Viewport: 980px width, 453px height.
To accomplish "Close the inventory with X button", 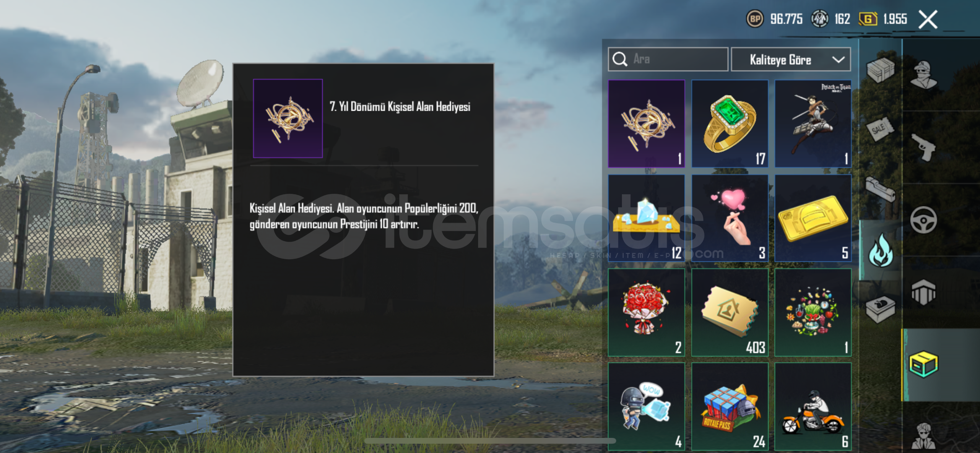I will (x=928, y=19).
